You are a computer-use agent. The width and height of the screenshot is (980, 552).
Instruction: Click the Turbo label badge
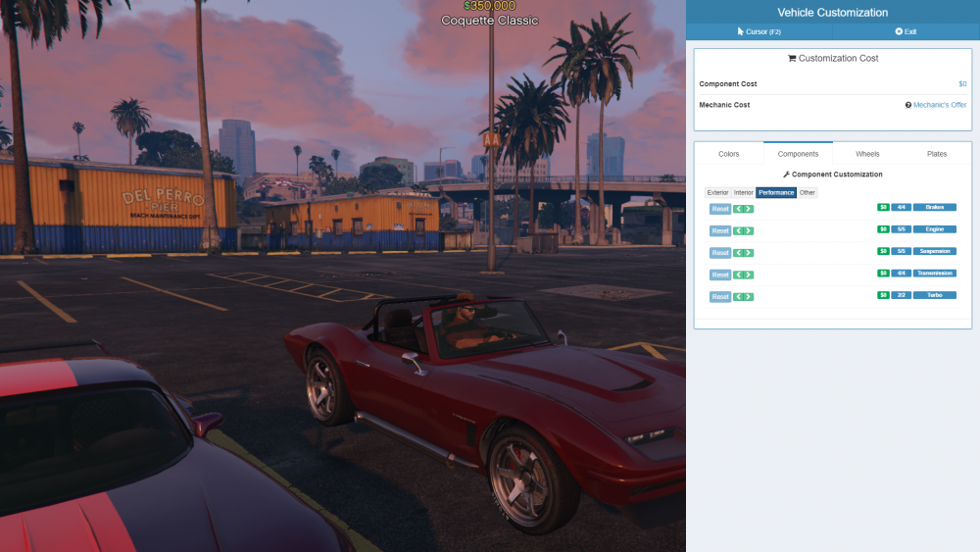[934, 294]
